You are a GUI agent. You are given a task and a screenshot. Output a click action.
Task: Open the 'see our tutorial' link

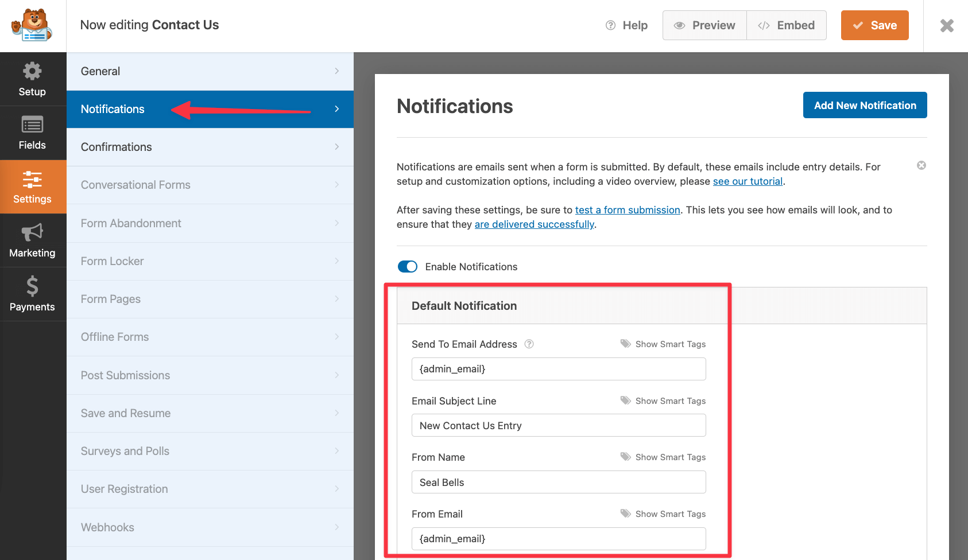pos(748,181)
